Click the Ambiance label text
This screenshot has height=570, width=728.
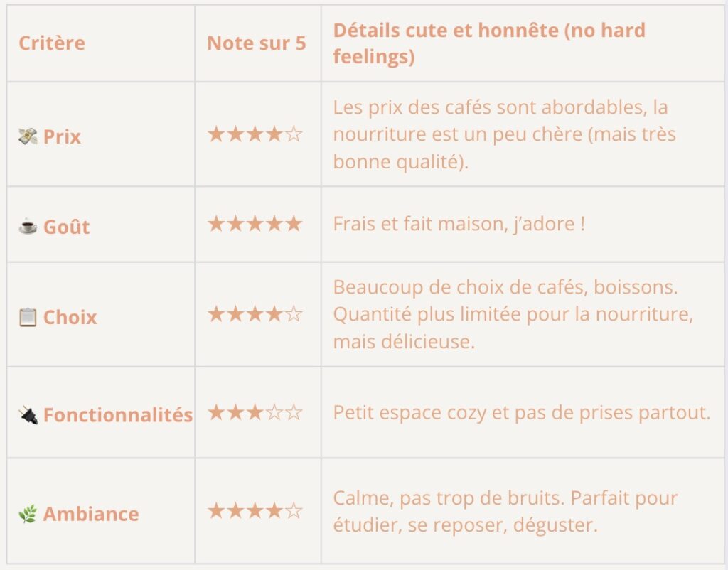tap(91, 514)
